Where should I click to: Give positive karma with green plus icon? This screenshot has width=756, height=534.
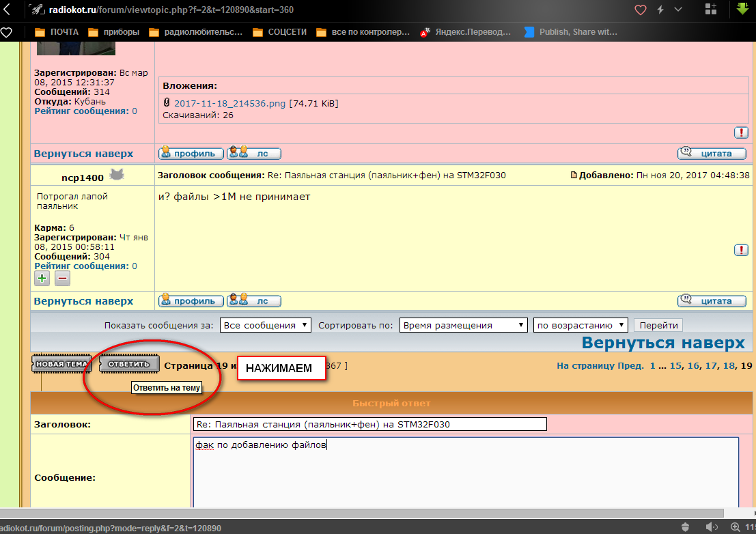pyautogui.click(x=42, y=278)
